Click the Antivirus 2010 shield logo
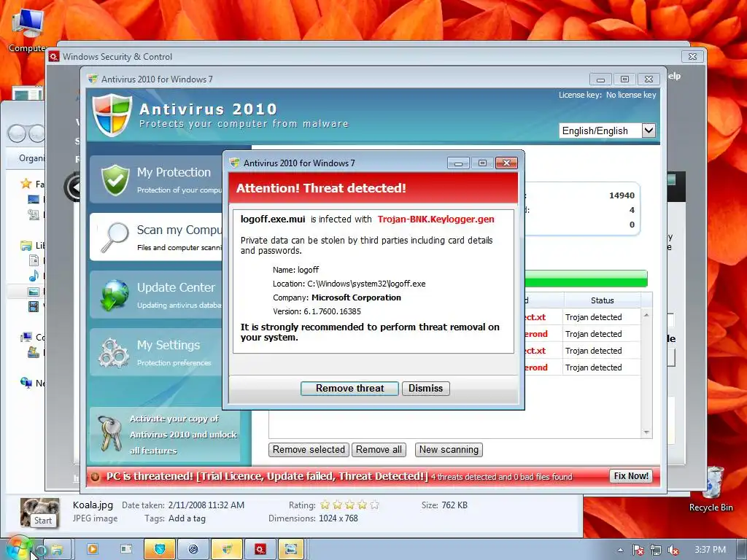The width and height of the screenshot is (747, 560). [x=112, y=114]
